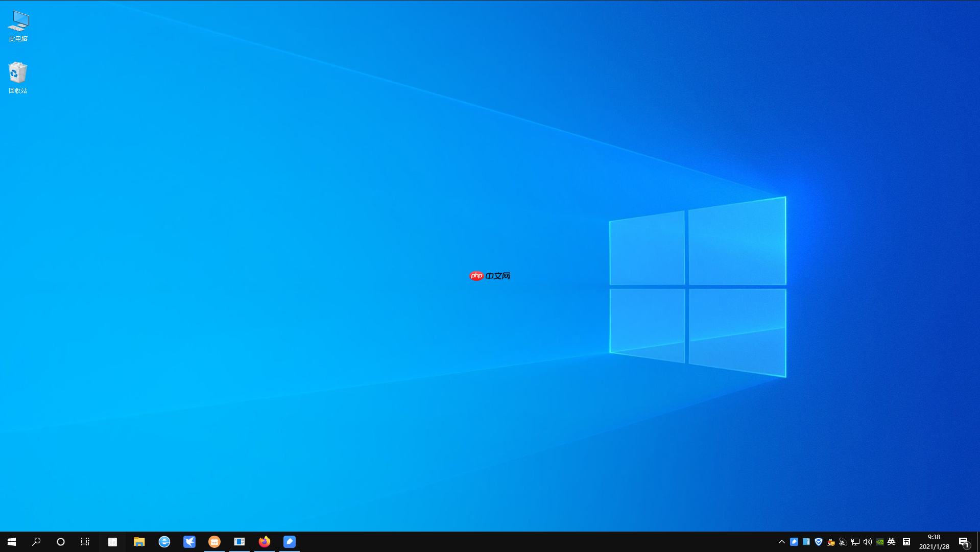Open QQ from the system tray

coord(830,542)
